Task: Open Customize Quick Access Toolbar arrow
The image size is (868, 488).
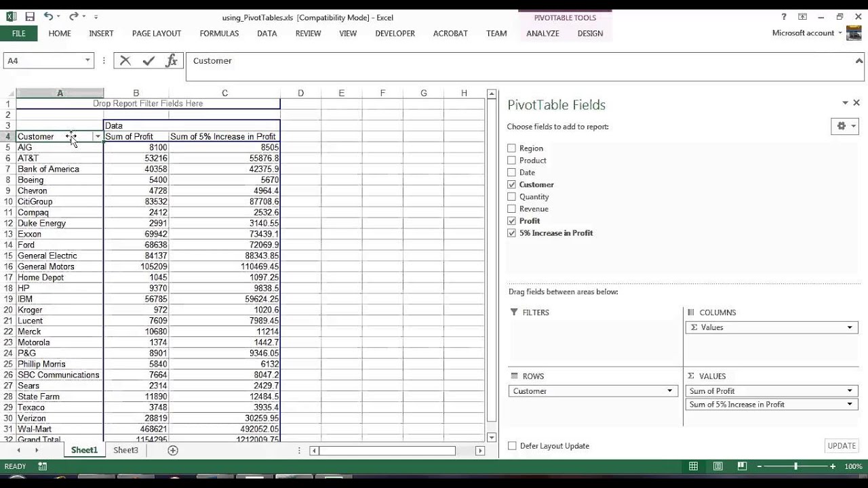Action: click(96, 17)
